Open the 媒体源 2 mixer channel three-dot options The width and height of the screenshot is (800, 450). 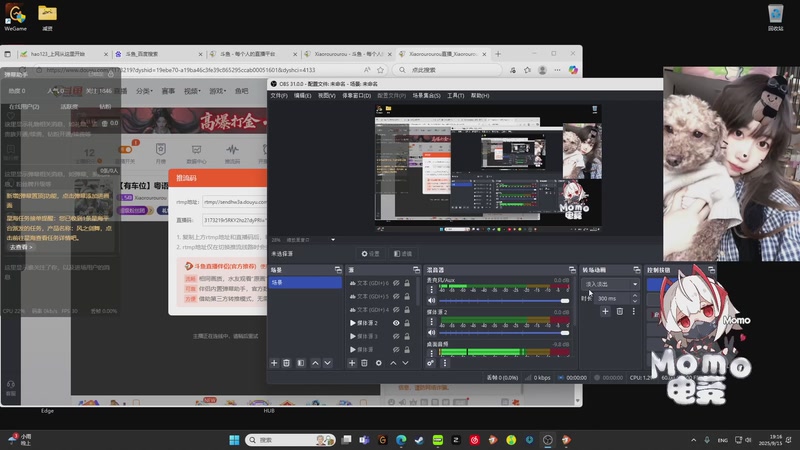[x=431, y=322]
